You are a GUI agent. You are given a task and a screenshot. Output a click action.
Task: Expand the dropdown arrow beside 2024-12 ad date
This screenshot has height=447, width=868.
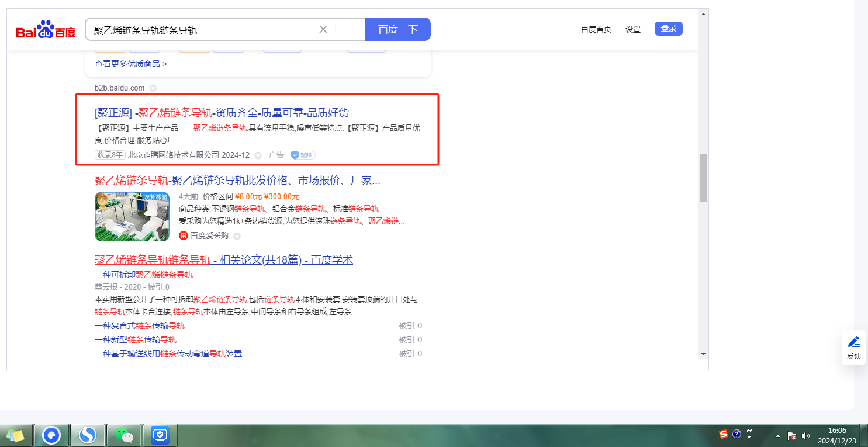[258, 155]
